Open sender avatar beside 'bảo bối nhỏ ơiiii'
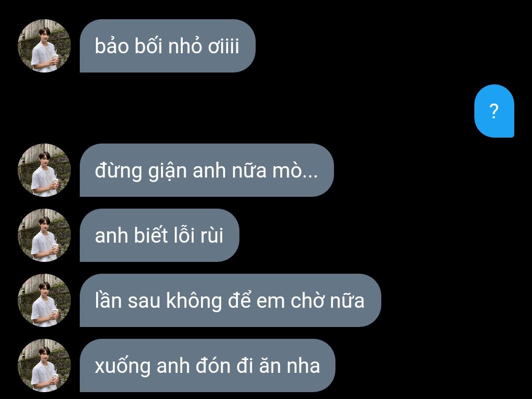This screenshot has height=399, width=532. pos(44,46)
